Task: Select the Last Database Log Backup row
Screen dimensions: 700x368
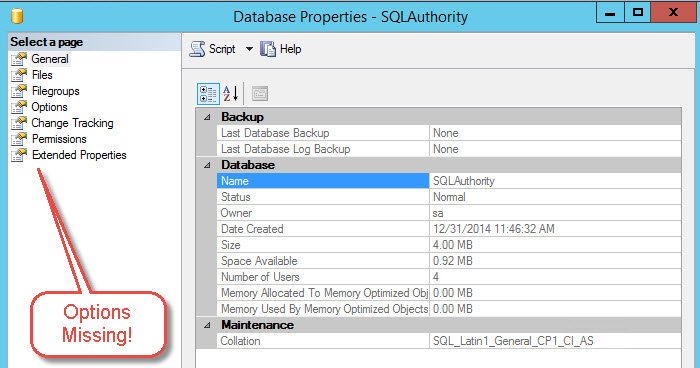Action: tap(449, 149)
